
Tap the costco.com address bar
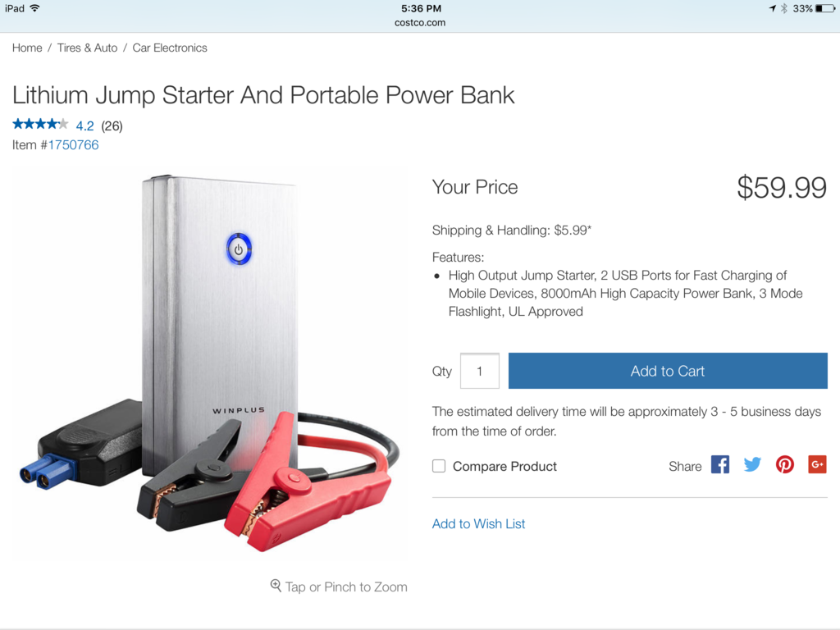pyautogui.click(x=420, y=23)
